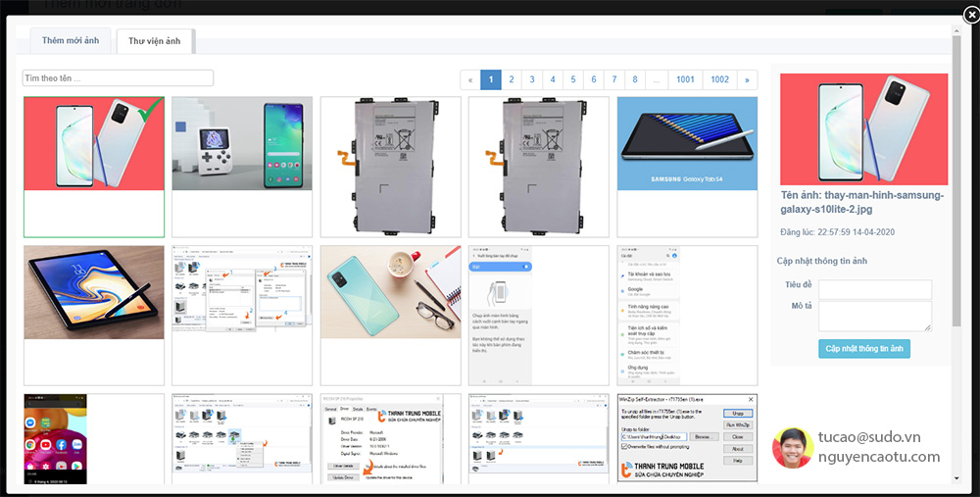Select the tablet with stylus on wood thumbnail
This screenshot has height=497, width=980.
[x=94, y=316]
